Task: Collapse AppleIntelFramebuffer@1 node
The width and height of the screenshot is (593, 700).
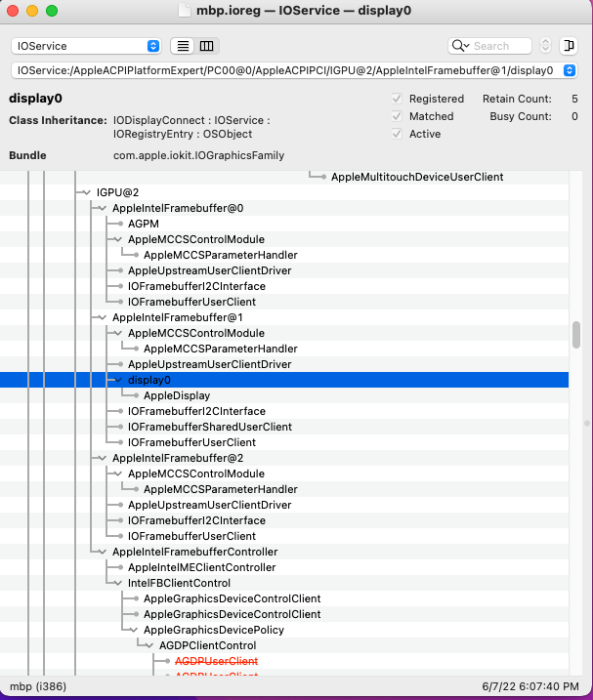Action: click(x=103, y=318)
